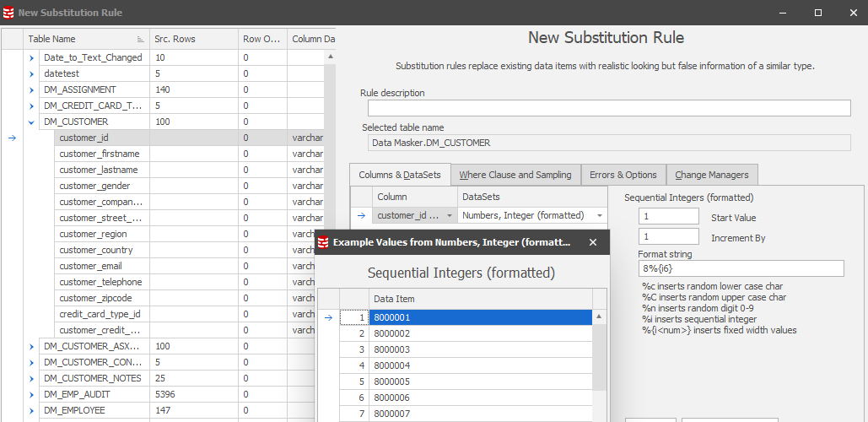
Task: Close the Example Values popup window
Action: coord(592,243)
